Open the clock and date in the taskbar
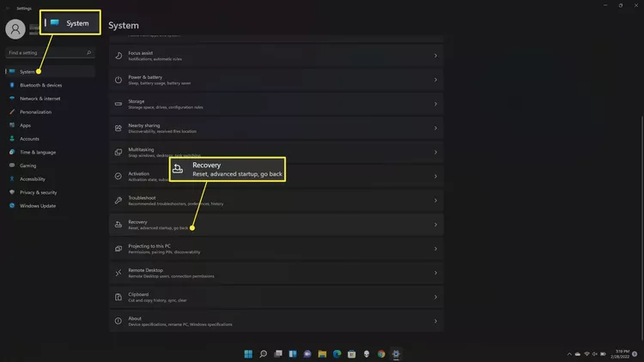This screenshot has width=644, height=362. pos(620,353)
